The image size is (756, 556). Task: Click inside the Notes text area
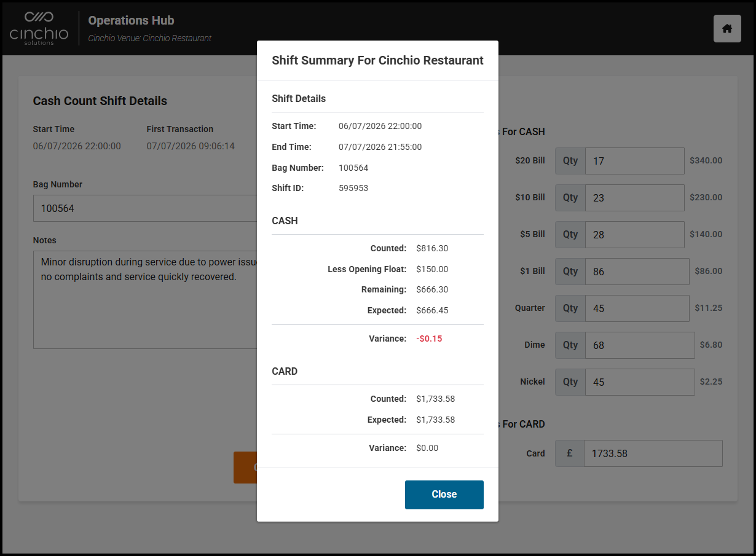click(145, 299)
